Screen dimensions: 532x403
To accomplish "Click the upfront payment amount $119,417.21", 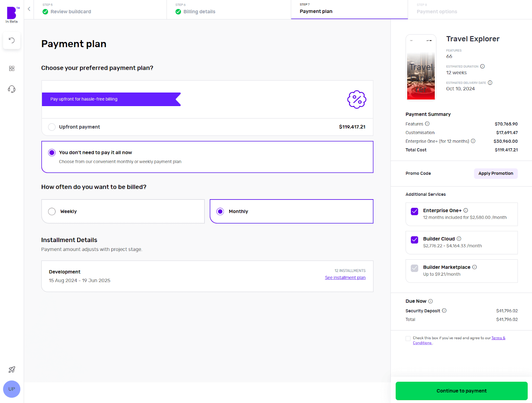I will point(352,127).
